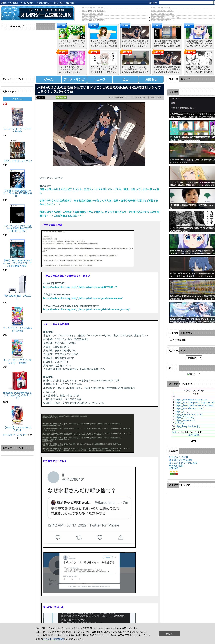Viewport: 215px width, 644px height.
Task: Open the Nintendo Switch OLED console image
Action: point(17,381)
